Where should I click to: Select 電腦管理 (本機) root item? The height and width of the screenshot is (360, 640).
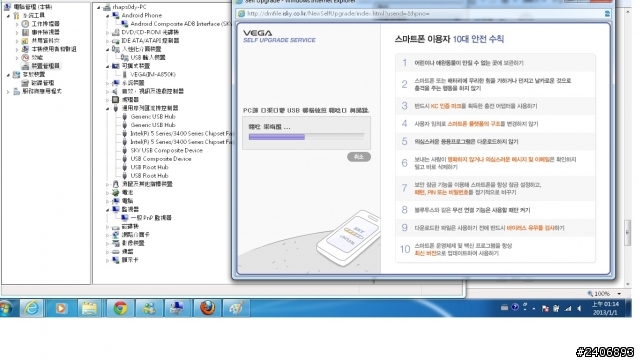(x=33, y=7)
